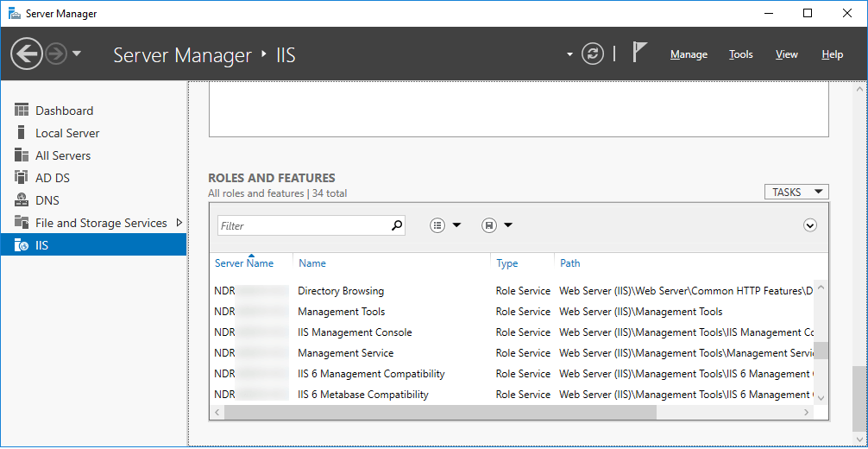
Task: Select the Management Service row
Action: coord(512,353)
